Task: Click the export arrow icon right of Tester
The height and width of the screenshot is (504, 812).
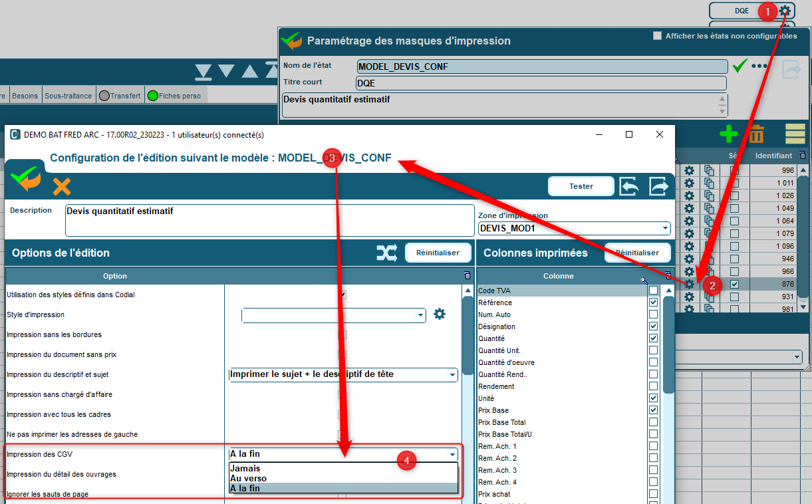Action: [658, 186]
